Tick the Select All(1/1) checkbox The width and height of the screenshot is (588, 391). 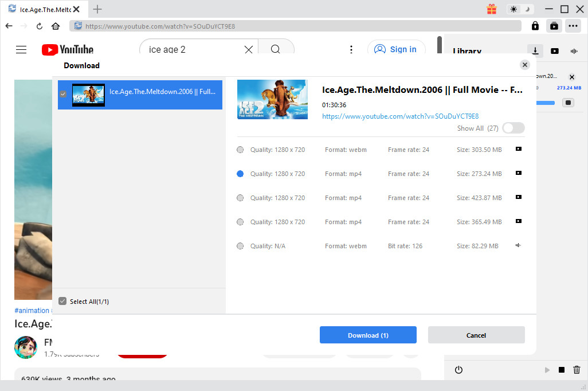(x=63, y=301)
